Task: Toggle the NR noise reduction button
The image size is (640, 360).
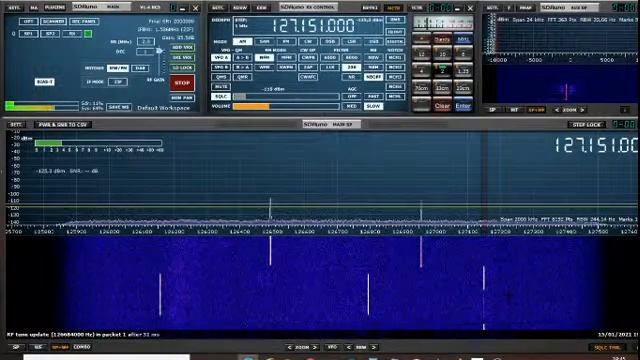Action: click(x=351, y=77)
